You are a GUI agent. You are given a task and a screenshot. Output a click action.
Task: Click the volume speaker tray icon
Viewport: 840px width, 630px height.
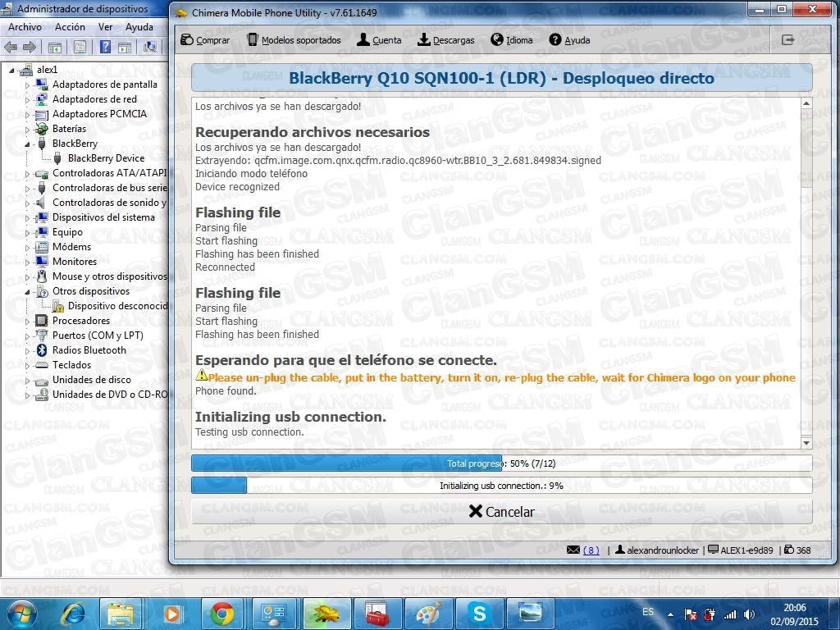pos(749,614)
